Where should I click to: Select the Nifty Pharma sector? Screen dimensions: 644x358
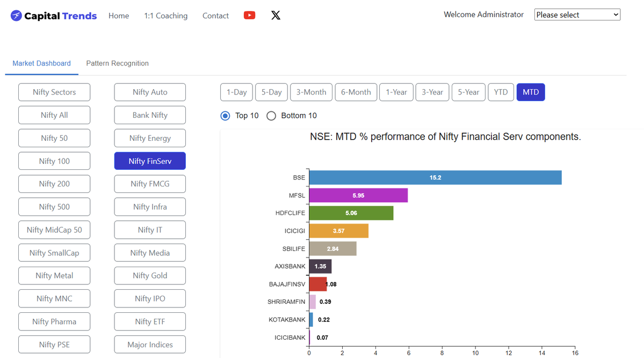point(54,321)
